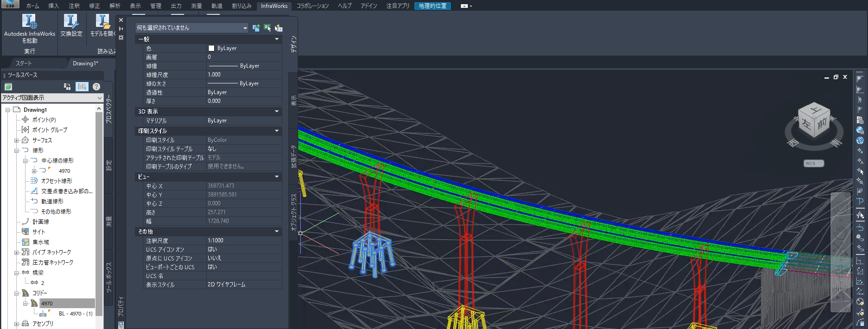The width and height of the screenshot is (868, 329).
Task: Select ポイント(P) node in the prospector tree
Action: [x=44, y=120]
